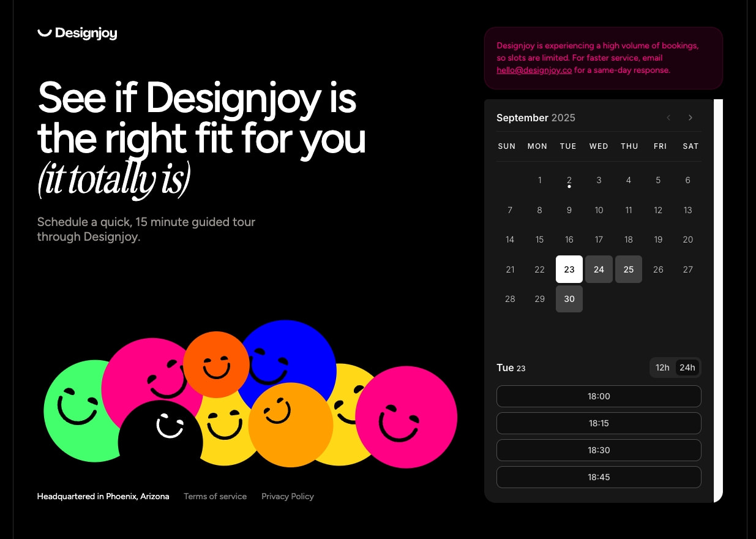Image resolution: width=756 pixels, height=539 pixels.
Task: Click "WED" weekday column header
Action: point(599,146)
